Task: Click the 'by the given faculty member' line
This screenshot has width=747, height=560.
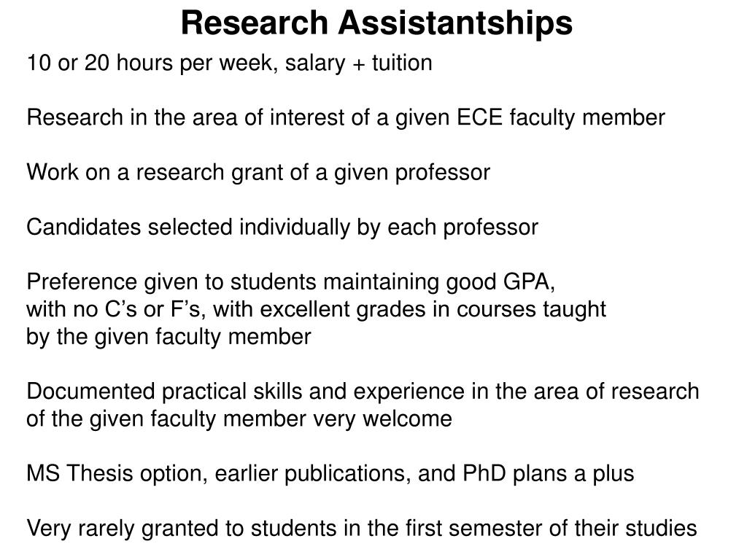Action: 169,337
